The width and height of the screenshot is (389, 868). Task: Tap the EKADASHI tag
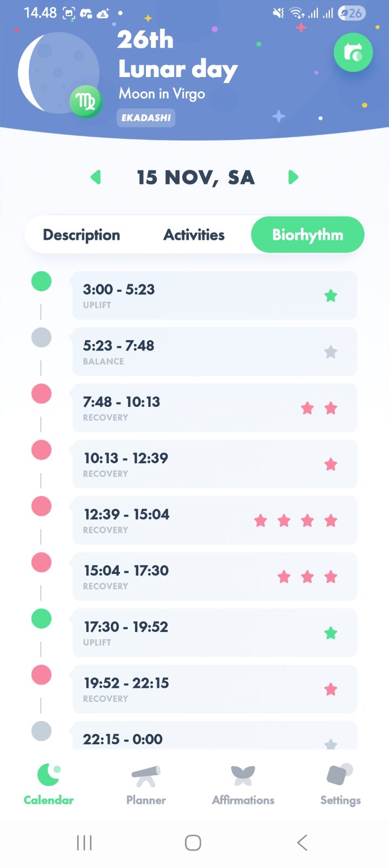pos(146,118)
